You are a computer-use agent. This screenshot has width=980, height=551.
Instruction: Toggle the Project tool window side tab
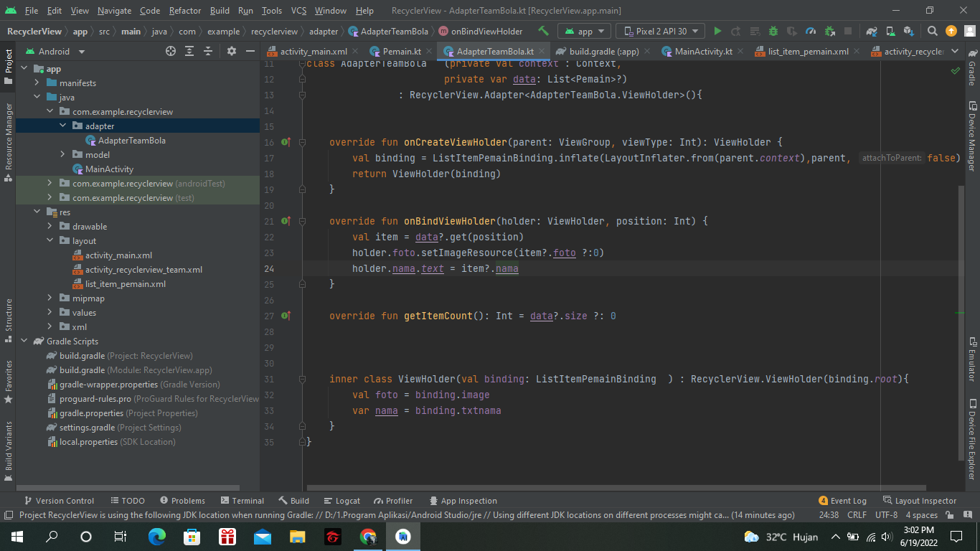point(9,66)
